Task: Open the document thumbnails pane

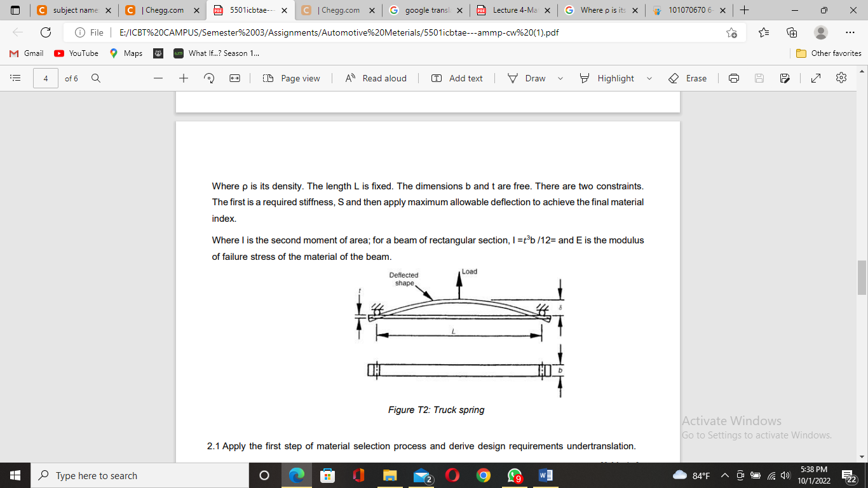Action: tap(16, 78)
